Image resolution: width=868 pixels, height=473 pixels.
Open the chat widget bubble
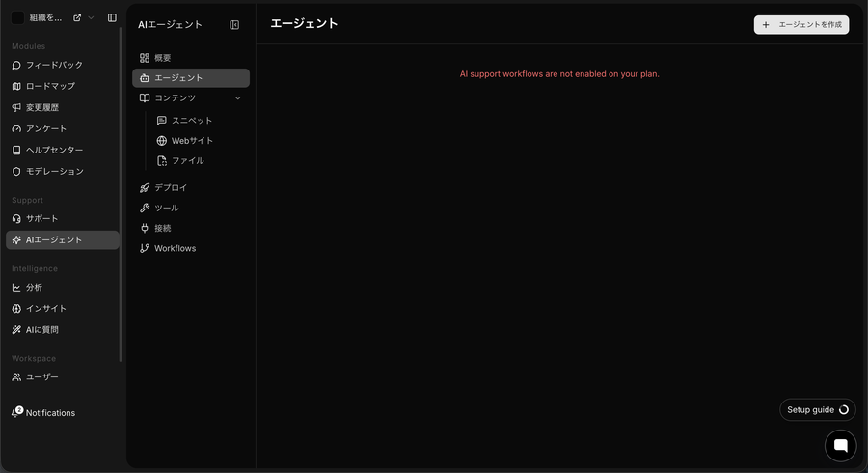[840, 445]
